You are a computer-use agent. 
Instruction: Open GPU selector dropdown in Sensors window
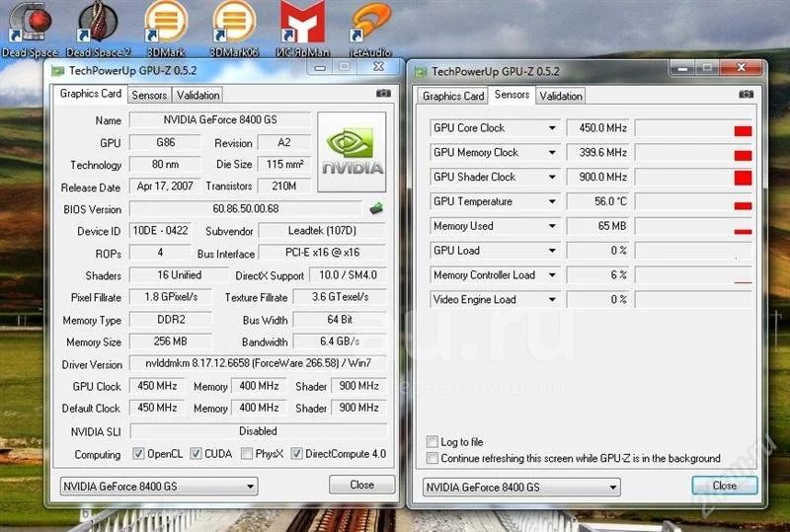[x=521, y=488]
